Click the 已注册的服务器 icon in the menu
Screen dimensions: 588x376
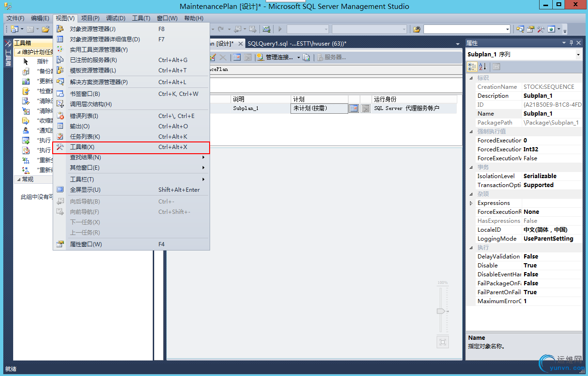point(60,60)
